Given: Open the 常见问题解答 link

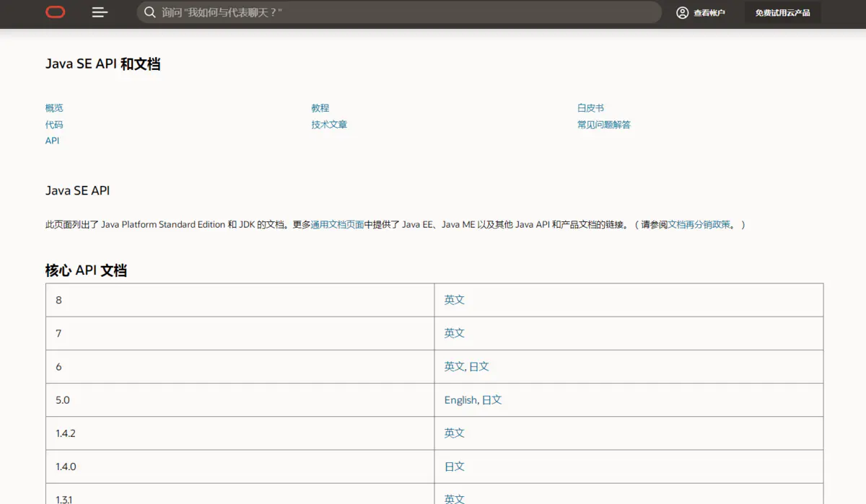Looking at the screenshot, I should 603,125.
